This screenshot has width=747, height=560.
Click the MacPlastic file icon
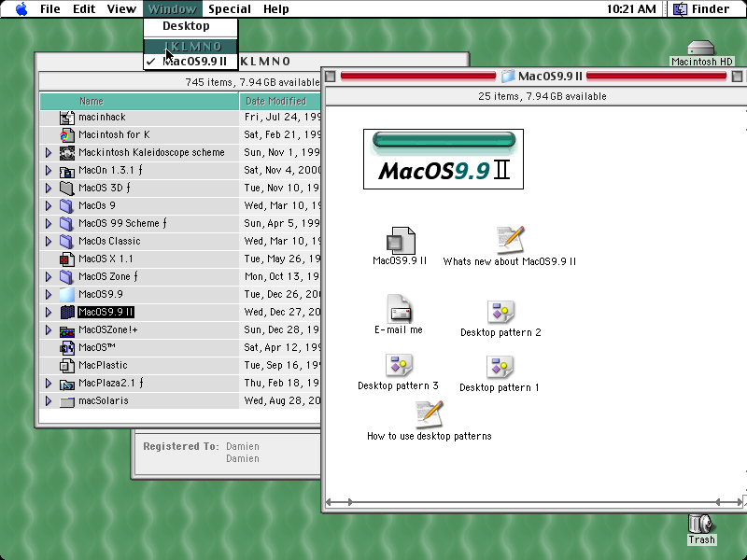(x=66, y=365)
